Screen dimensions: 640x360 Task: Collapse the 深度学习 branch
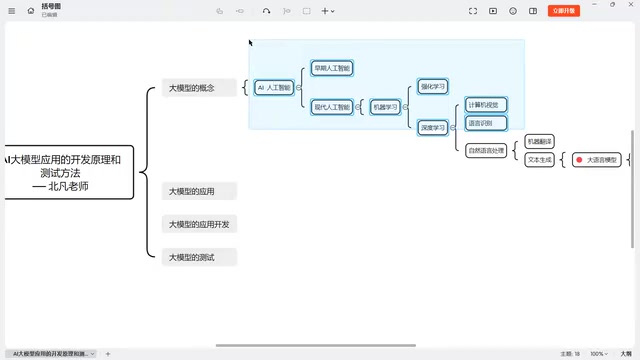452,128
